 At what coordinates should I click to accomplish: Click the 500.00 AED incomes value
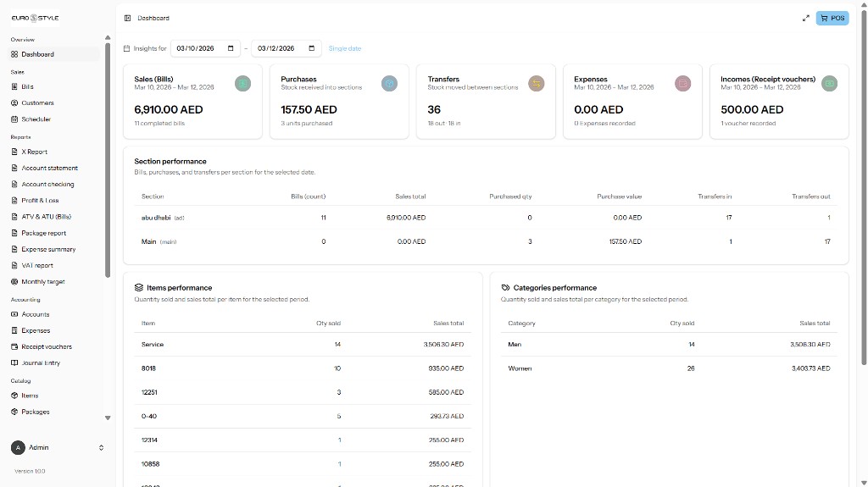[752, 109]
